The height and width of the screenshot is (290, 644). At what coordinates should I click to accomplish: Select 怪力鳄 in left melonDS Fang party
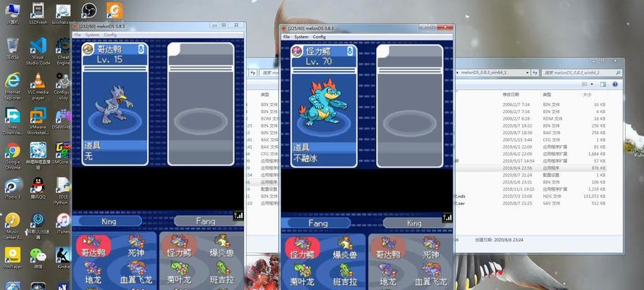[x=179, y=246]
